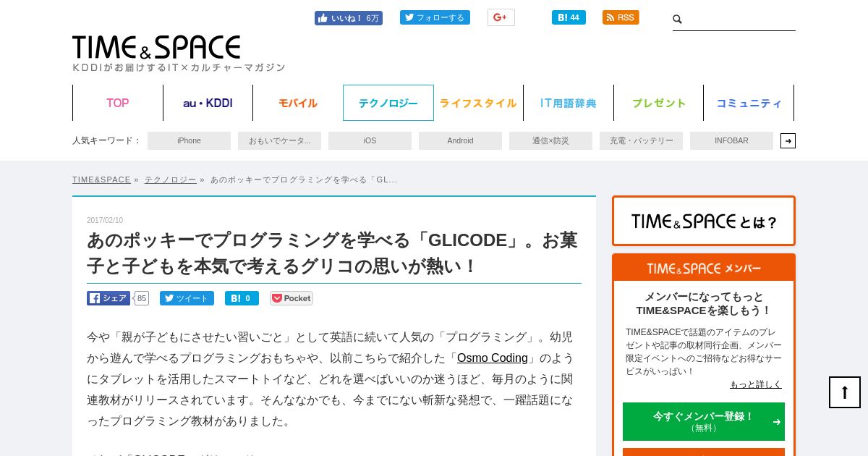Viewport: 868px width, 456px height.
Task: Click the article Twitter ツイート button
Action: point(187,298)
